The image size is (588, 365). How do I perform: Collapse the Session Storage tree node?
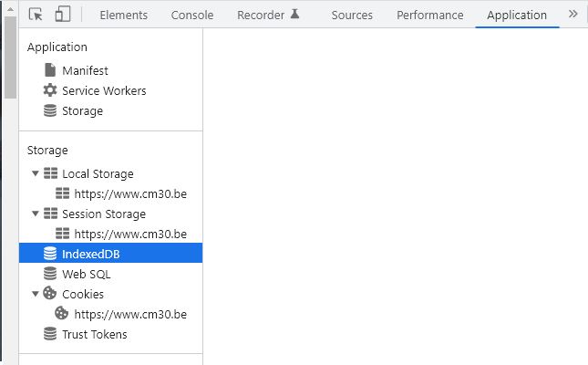[36, 214]
